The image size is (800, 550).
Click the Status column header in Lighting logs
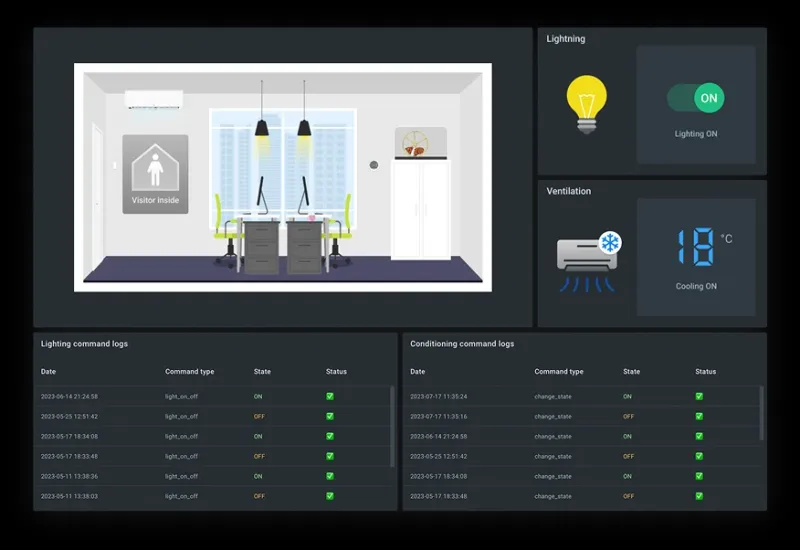336,371
